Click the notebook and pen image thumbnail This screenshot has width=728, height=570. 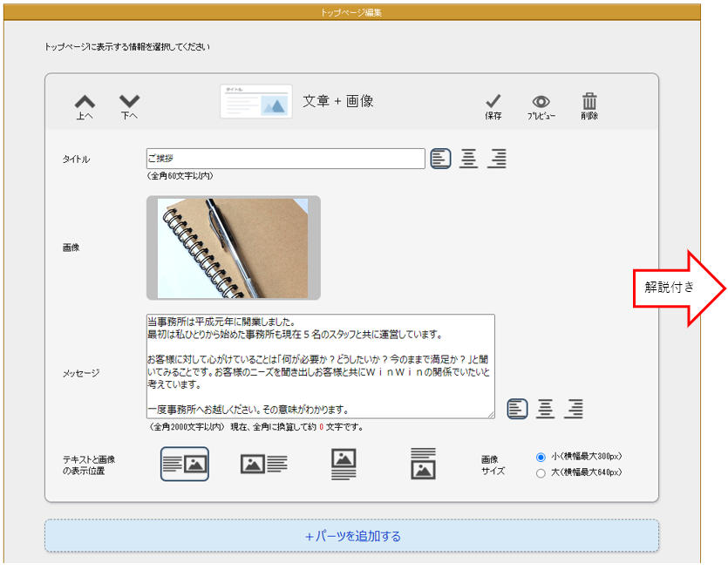click(x=233, y=248)
